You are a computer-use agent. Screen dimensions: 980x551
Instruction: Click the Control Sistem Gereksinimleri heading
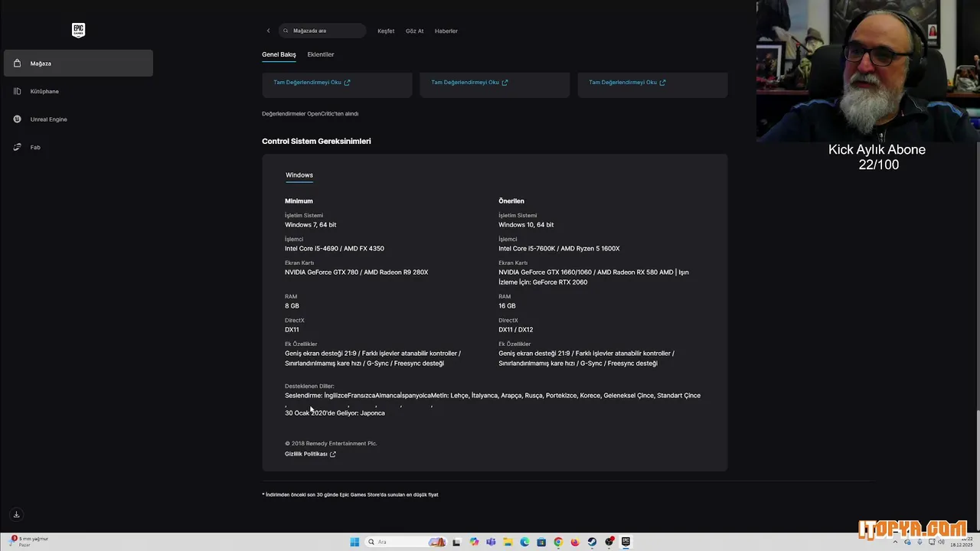(316, 141)
